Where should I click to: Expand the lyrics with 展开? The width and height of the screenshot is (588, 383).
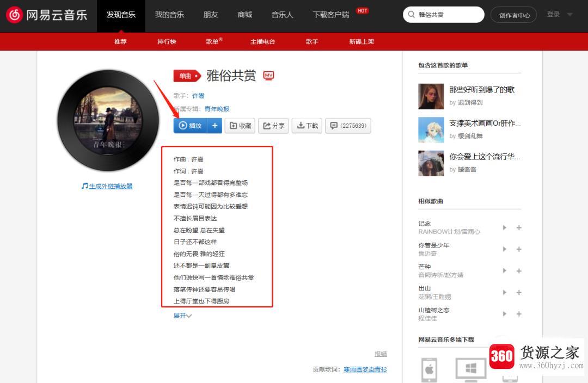pyautogui.click(x=182, y=316)
